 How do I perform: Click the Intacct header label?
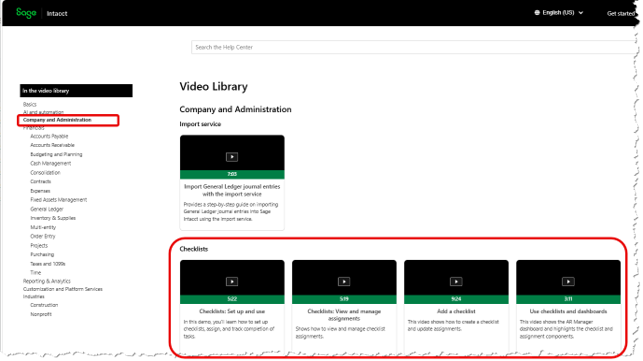point(57,14)
